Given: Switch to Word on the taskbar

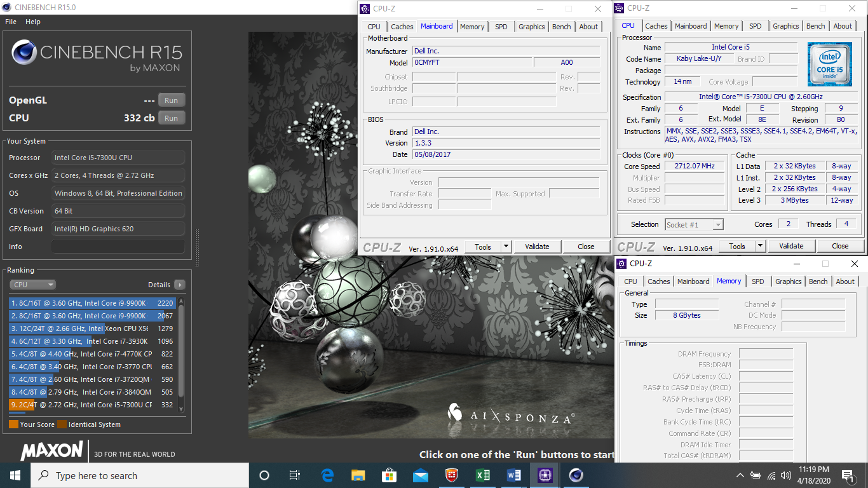Looking at the screenshot, I should [x=513, y=475].
